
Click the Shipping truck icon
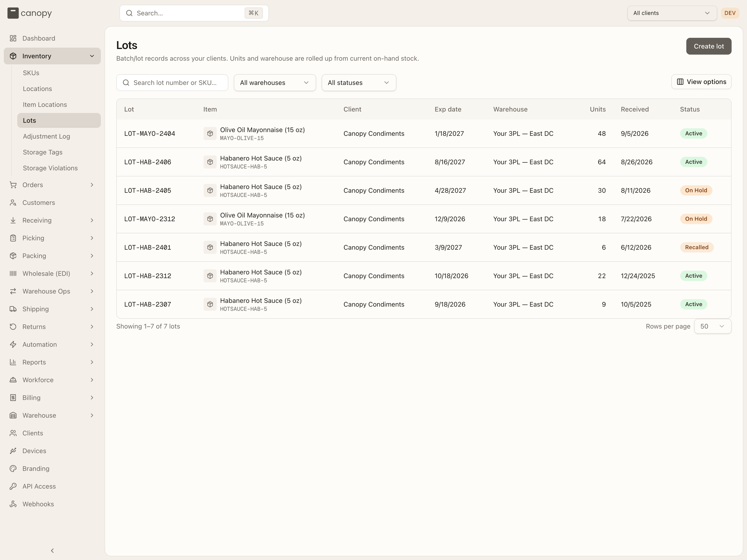[x=13, y=309]
